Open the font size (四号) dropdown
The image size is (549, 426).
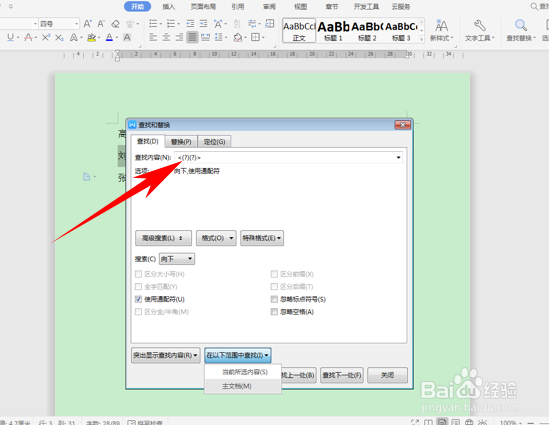pos(76,24)
